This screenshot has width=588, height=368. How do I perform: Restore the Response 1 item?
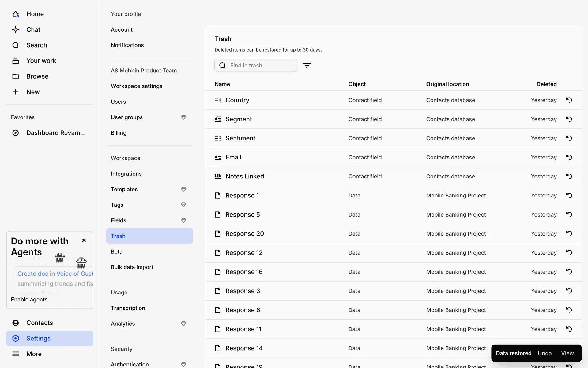[x=569, y=195]
